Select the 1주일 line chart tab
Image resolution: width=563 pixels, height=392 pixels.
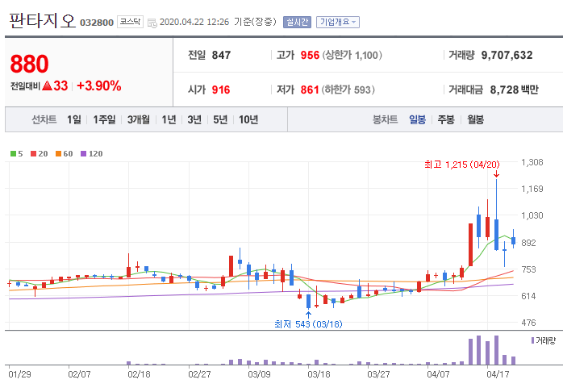(x=104, y=119)
